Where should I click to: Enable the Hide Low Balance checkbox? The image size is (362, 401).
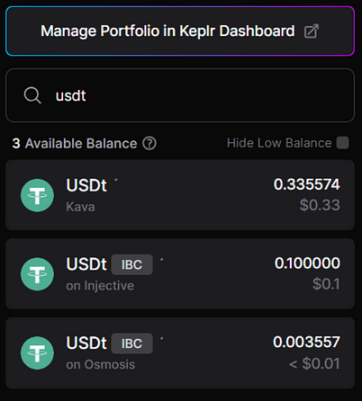click(342, 143)
